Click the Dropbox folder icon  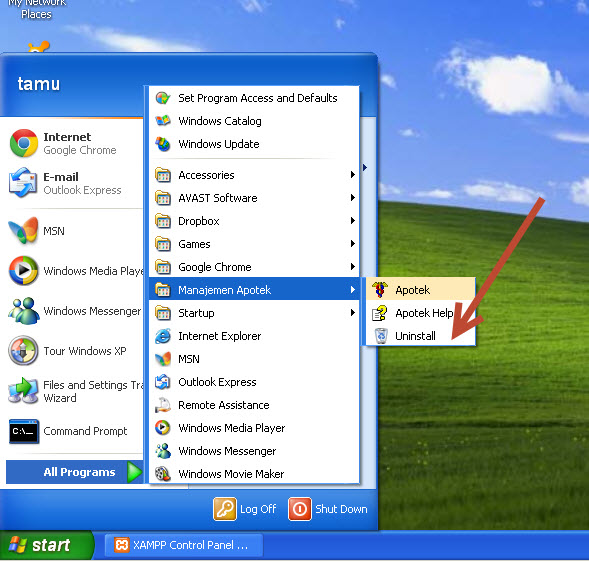[163, 221]
